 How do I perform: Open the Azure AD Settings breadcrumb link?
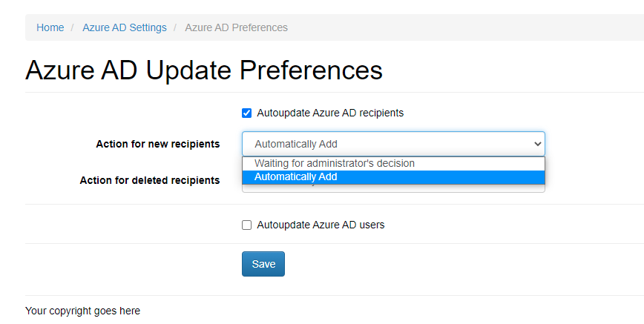coord(125,27)
